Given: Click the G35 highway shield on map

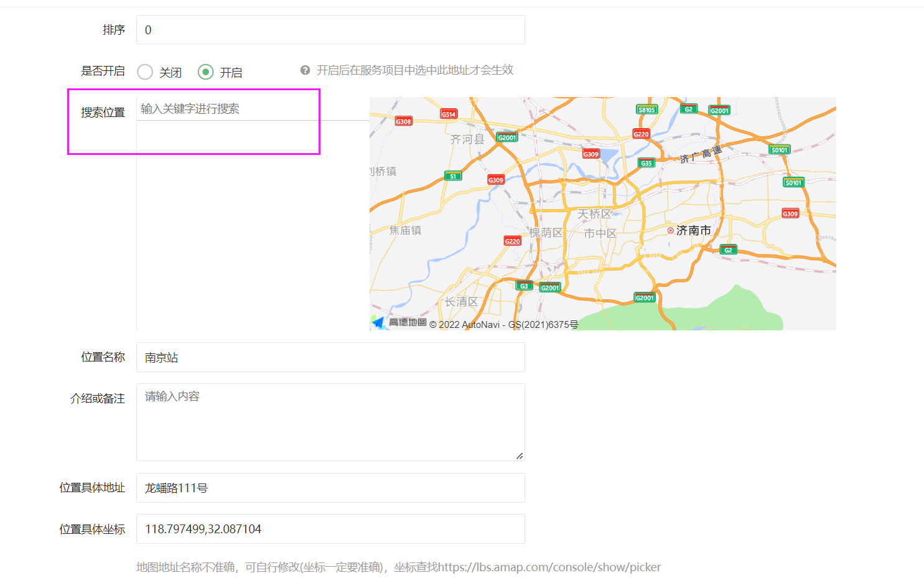Looking at the screenshot, I should click(646, 163).
